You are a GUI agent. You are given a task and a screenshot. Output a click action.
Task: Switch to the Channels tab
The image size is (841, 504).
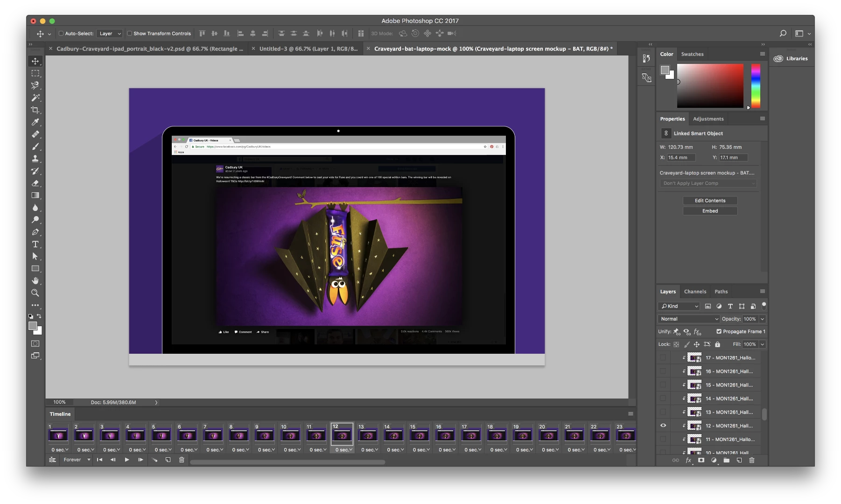click(x=695, y=292)
